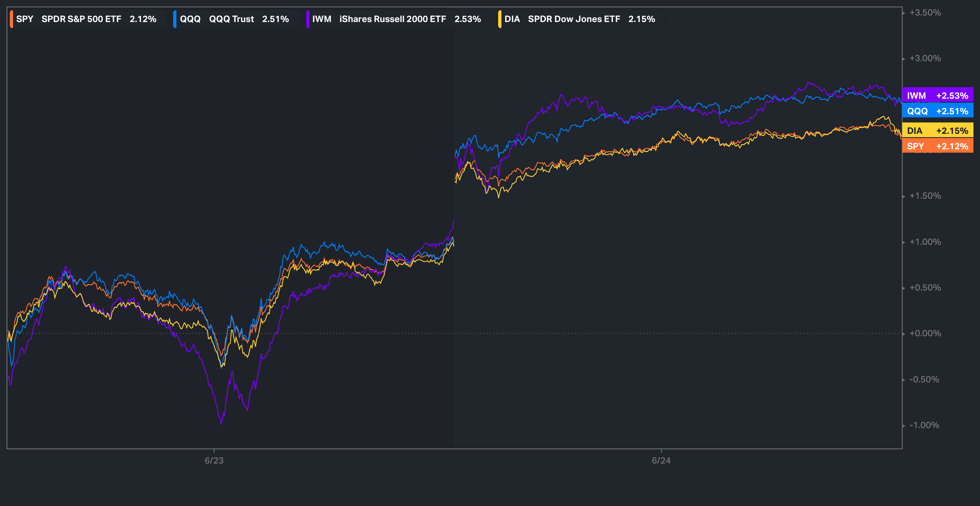Click the +0.00% baseline axis label
Viewport: 980px width, 506px height.
[925, 333]
